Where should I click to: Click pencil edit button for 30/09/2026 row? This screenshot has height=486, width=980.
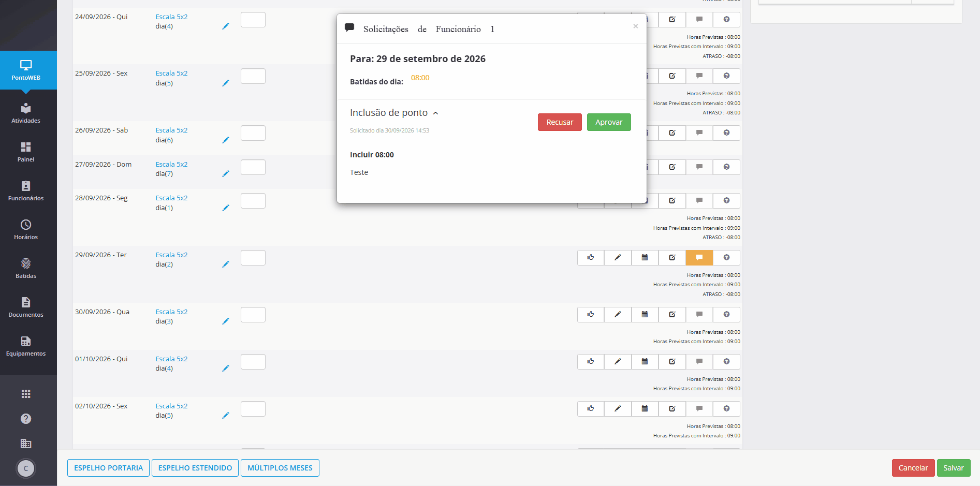click(x=618, y=315)
